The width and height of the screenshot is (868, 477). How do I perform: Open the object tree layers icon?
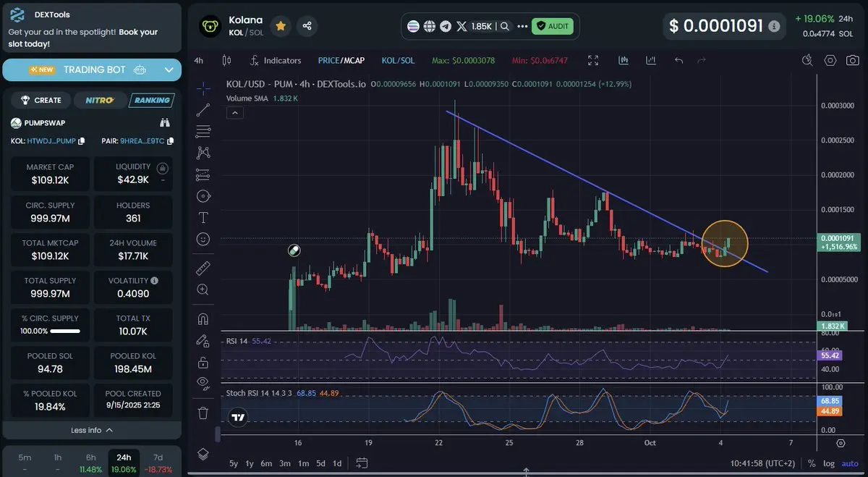(203, 454)
